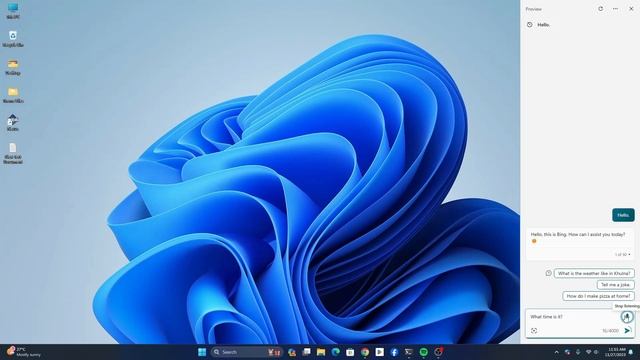Click the 'Hello.' chat topic title at top
The width and height of the screenshot is (640, 360).
click(x=544, y=25)
